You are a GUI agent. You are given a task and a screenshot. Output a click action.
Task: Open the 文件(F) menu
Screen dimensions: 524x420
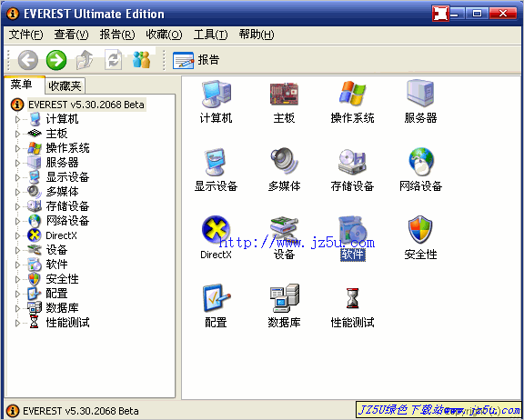tap(25, 35)
